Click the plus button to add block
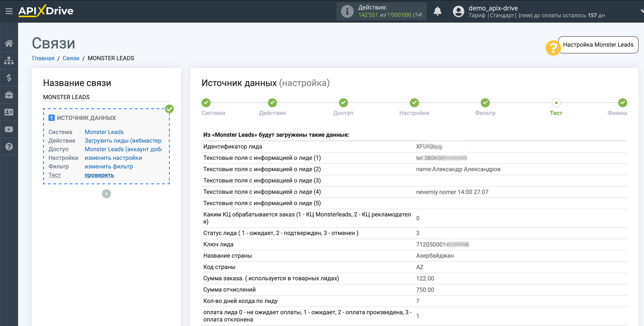The image size is (644, 326). [106, 194]
